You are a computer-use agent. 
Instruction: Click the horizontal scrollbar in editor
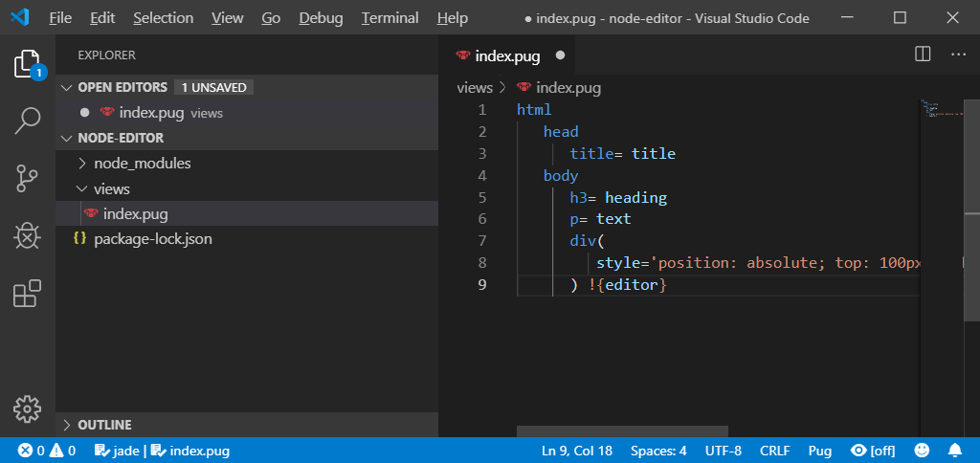[x=622, y=431]
